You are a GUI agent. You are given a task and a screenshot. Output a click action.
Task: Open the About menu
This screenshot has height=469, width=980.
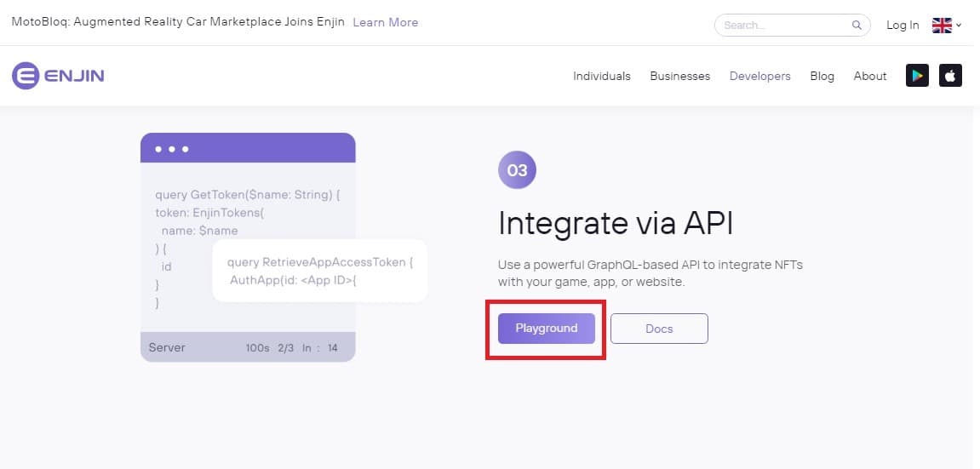(870, 77)
